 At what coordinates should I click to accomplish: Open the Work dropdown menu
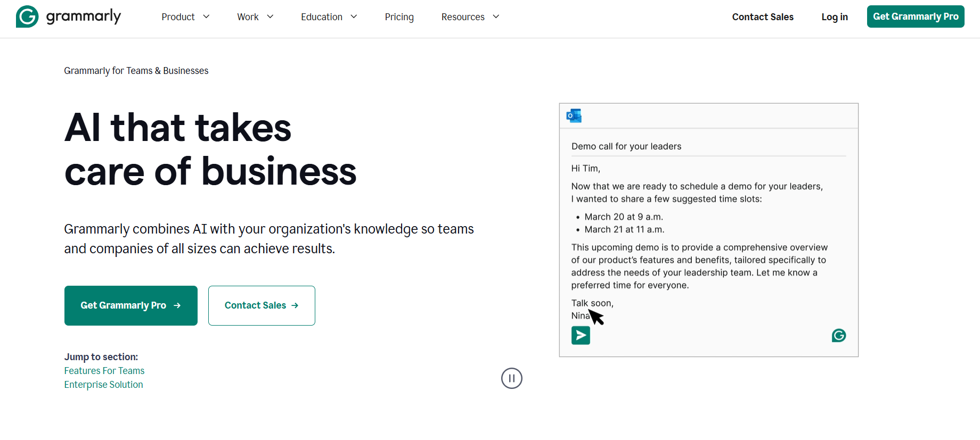[255, 17]
